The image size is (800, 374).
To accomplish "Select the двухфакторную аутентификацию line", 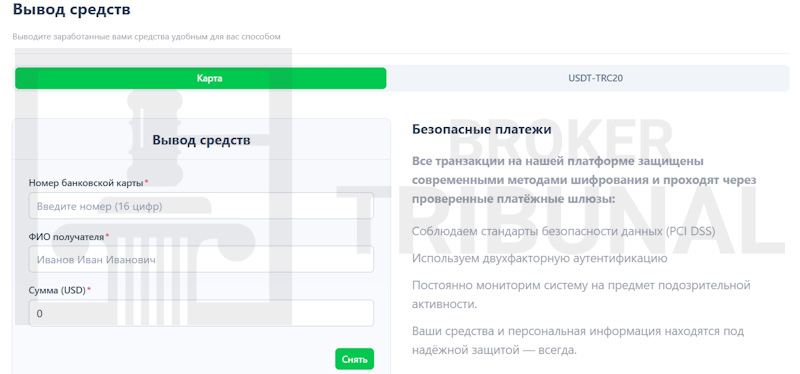I will click(539, 258).
